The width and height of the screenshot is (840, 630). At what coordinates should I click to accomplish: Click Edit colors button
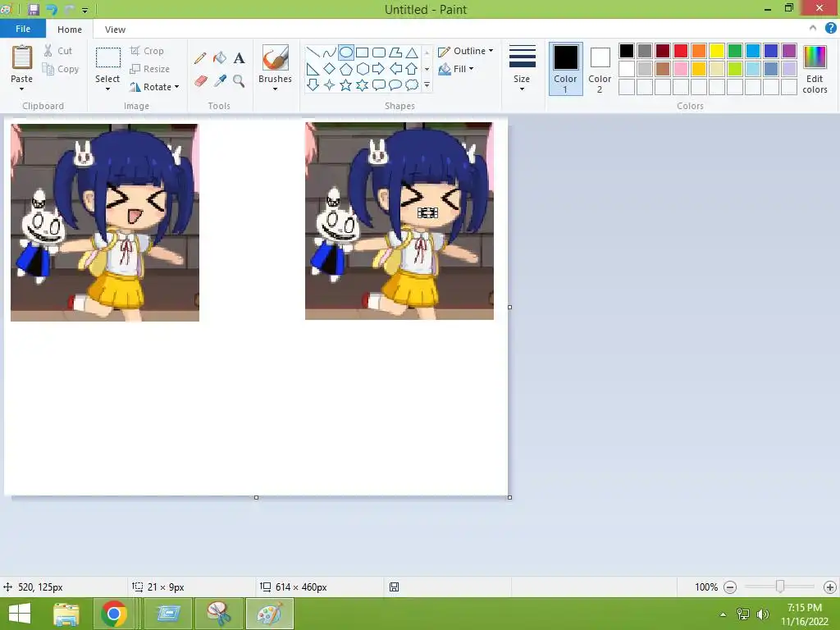815,70
